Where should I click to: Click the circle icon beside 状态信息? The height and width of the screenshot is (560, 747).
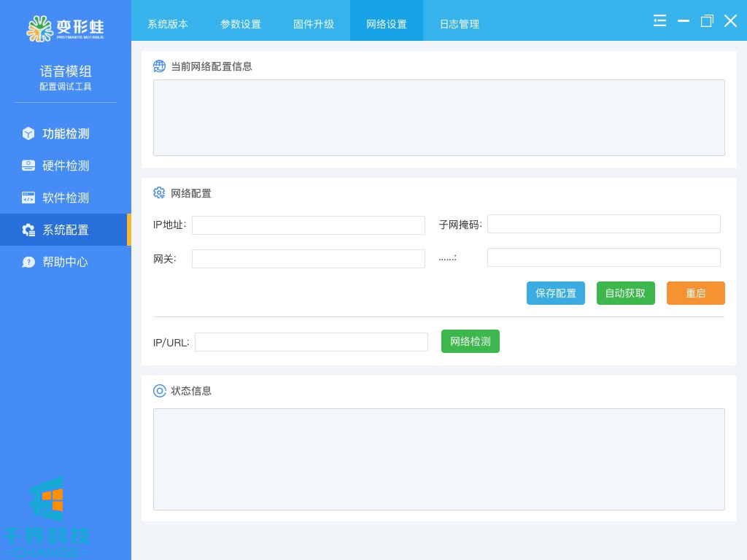[160, 391]
